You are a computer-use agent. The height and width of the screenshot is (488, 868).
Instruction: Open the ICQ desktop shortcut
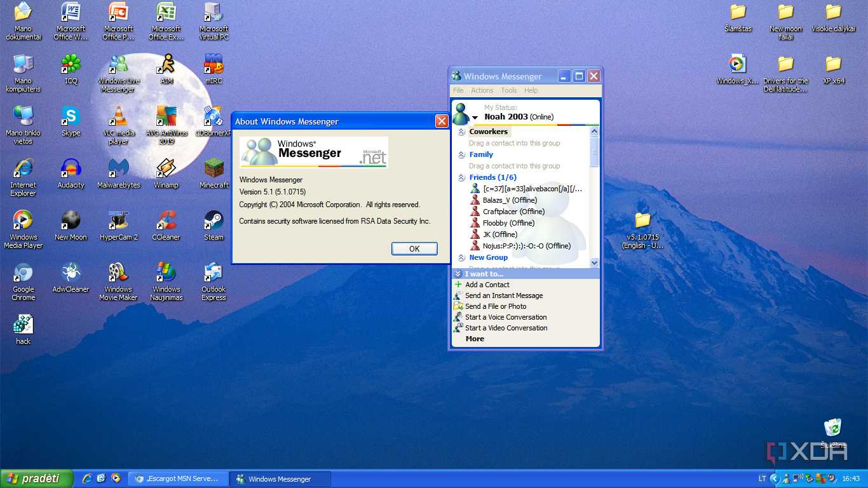coord(71,69)
